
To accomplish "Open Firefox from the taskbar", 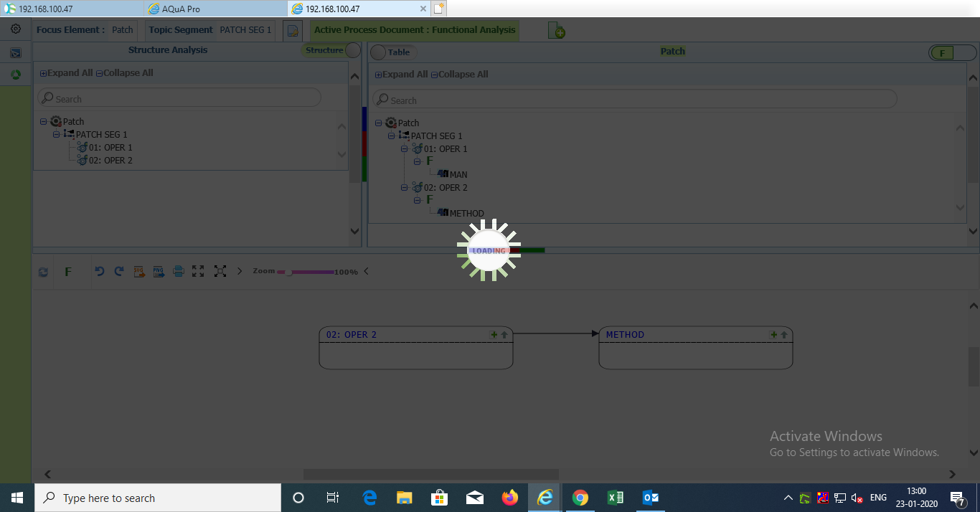I will click(x=510, y=498).
